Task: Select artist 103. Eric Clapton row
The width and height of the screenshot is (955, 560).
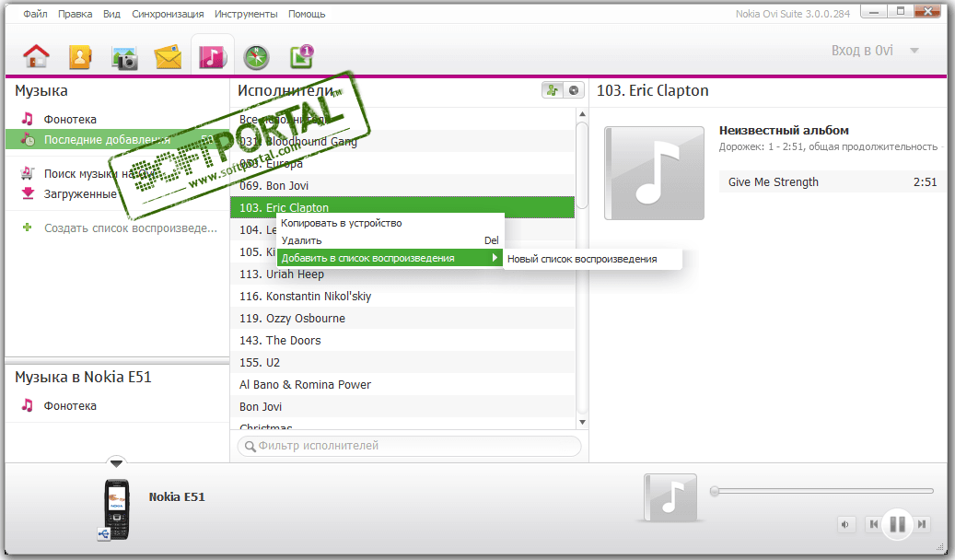Action: pos(402,207)
